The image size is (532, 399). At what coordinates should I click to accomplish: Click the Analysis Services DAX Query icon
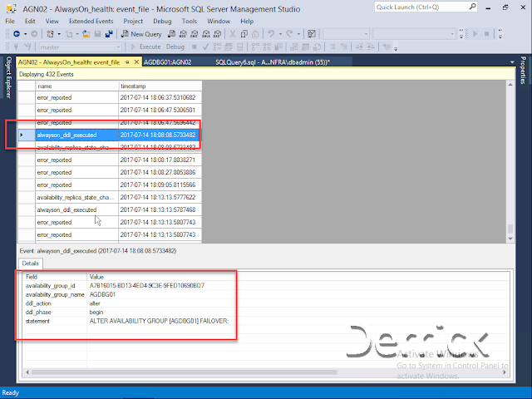pos(218,33)
